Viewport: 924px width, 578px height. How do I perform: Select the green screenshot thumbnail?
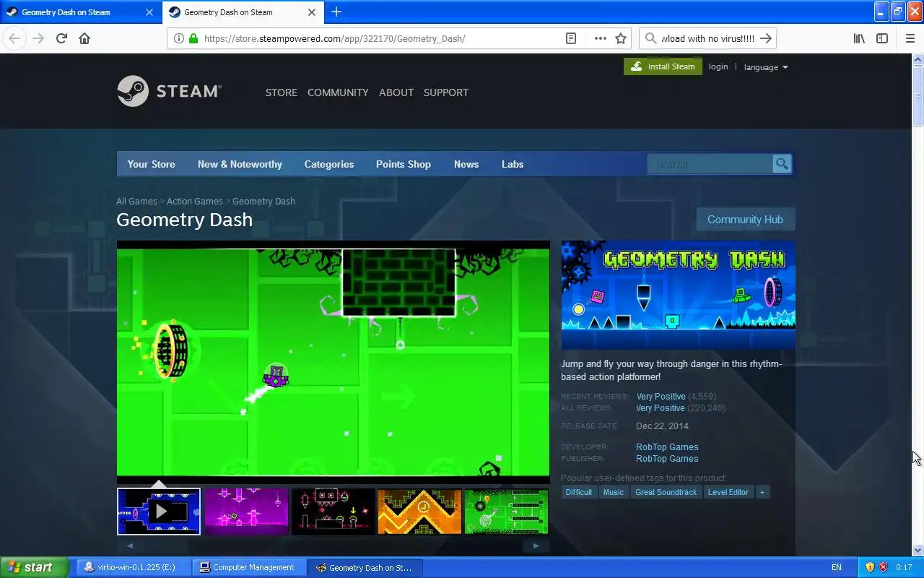(x=506, y=512)
